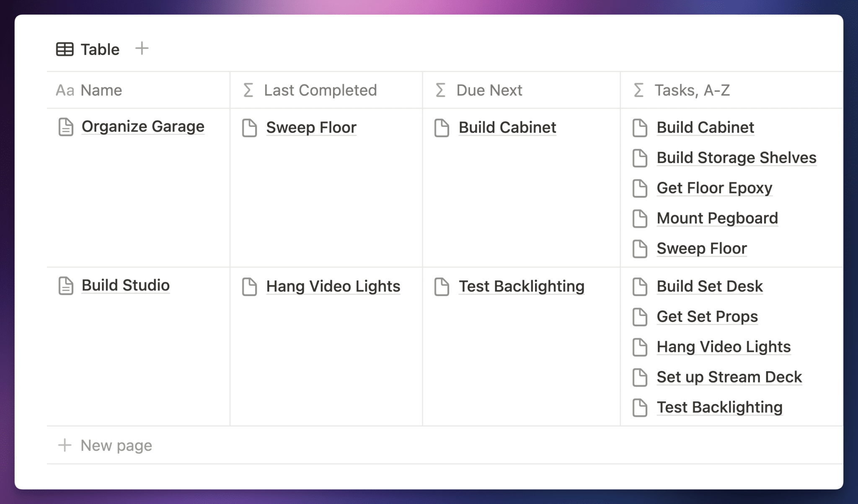
Task: Click the Aa icon in Name header
Action: tap(65, 90)
